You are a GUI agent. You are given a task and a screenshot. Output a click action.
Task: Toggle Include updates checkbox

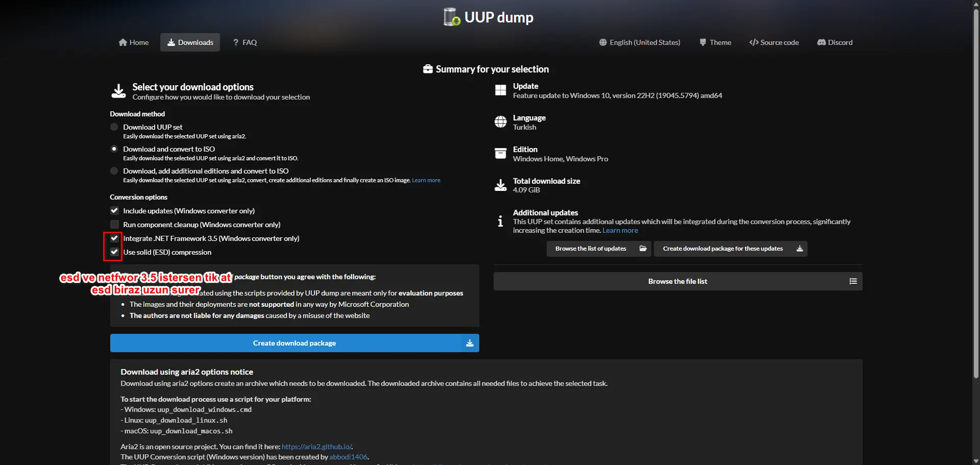(x=114, y=211)
